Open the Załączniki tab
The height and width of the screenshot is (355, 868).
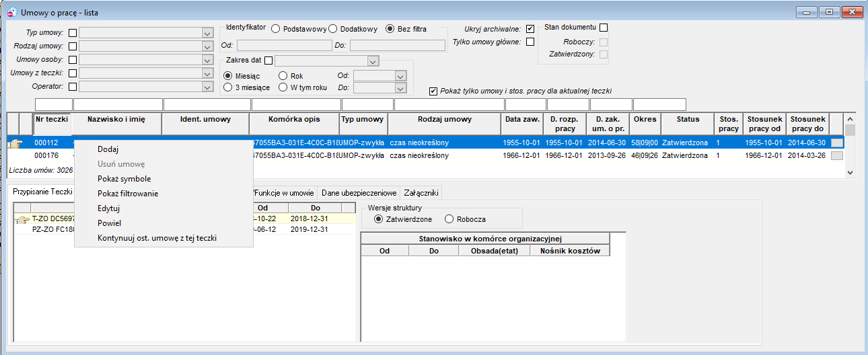421,193
